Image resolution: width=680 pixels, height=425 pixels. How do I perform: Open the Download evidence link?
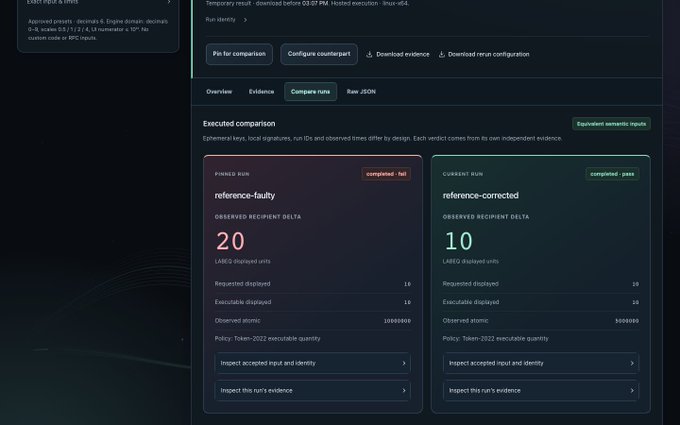coord(398,54)
